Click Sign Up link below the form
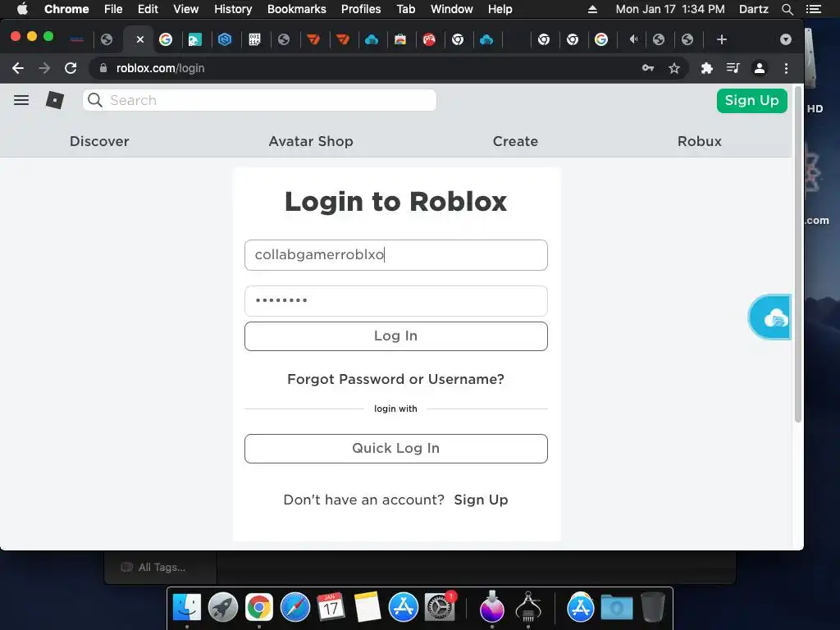Screen dimensions: 840x630 click(481, 500)
